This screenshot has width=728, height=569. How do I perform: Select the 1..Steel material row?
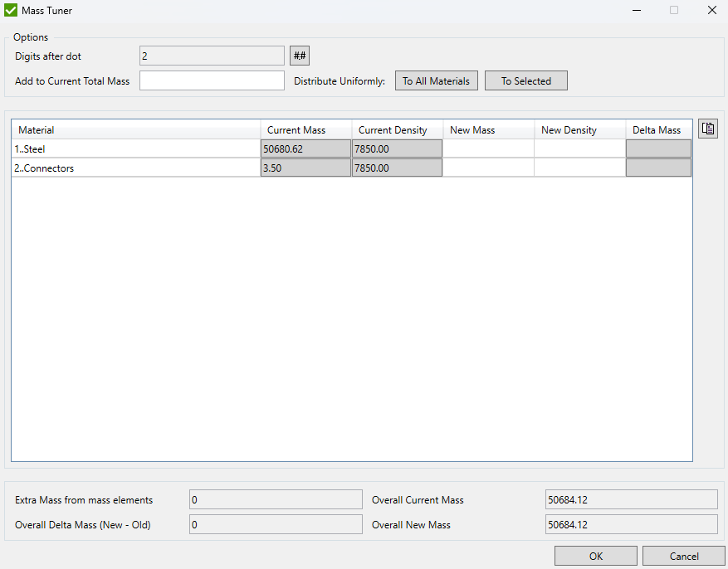pyautogui.click(x=136, y=149)
